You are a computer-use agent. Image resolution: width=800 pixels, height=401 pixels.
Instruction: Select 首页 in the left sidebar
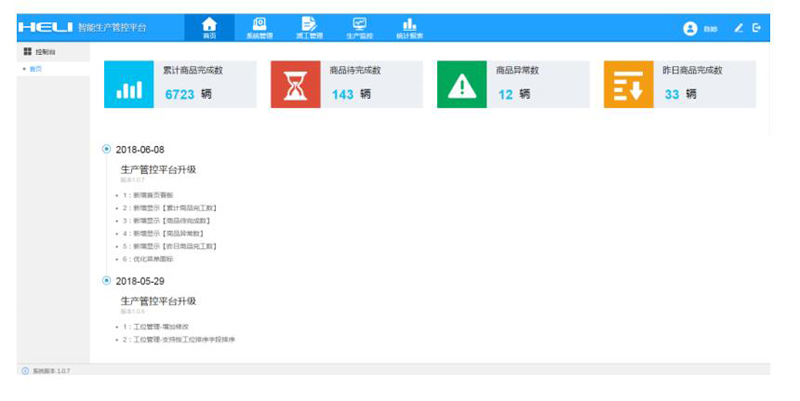tap(36, 69)
